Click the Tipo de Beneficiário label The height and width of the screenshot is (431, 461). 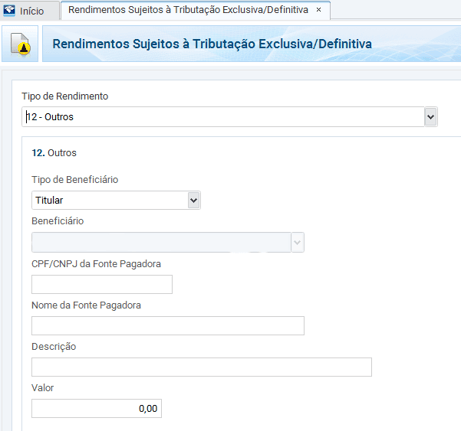pos(75,180)
